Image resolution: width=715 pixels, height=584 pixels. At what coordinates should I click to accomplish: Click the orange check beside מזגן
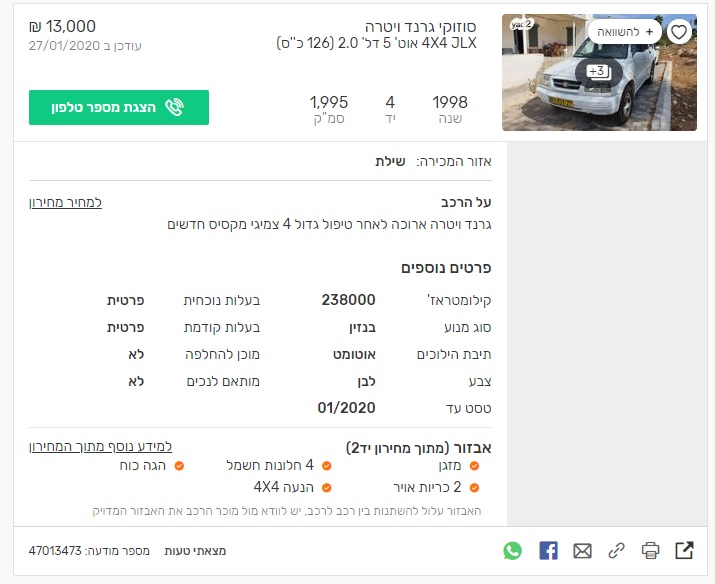(474, 466)
